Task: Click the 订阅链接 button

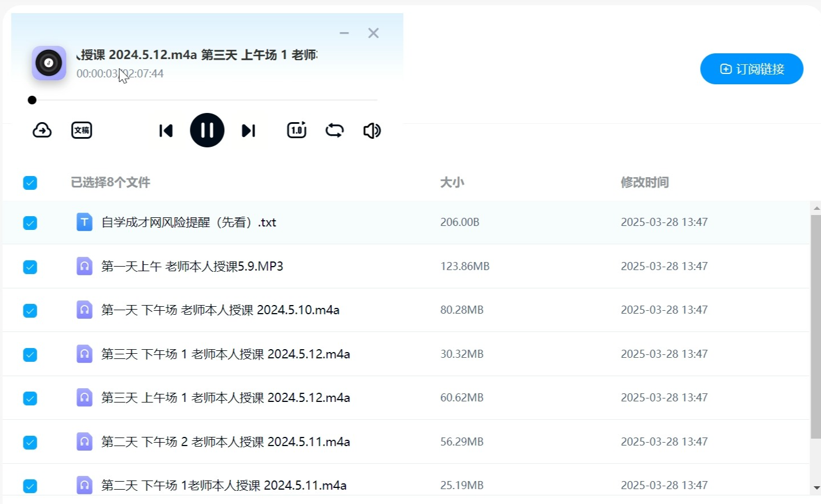Action: tap(751, 69)
